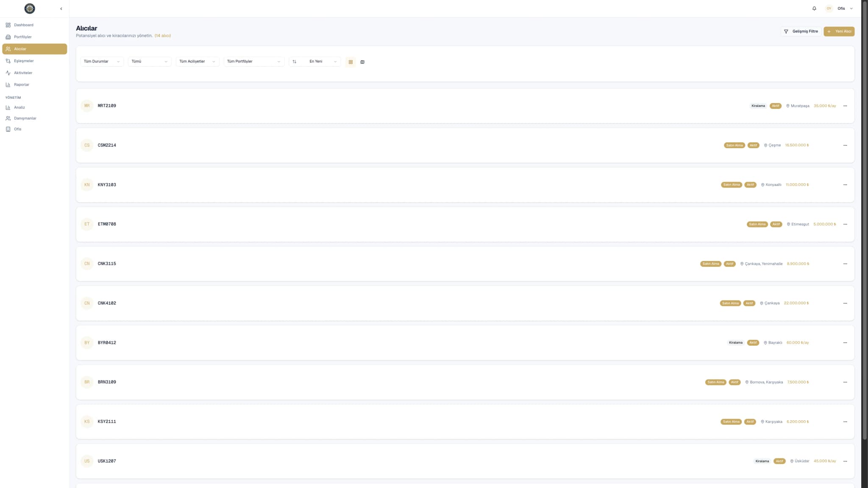Collapse the sidebar with the chevron arrow
The image size is (868, 488).
pyautogui.click(x=61, y=8)
